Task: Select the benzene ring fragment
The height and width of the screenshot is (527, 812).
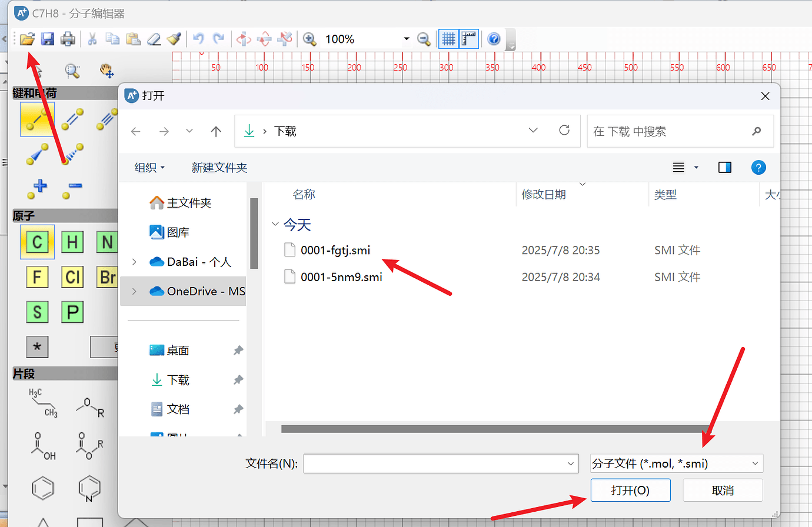Action: tap(42, 488)
